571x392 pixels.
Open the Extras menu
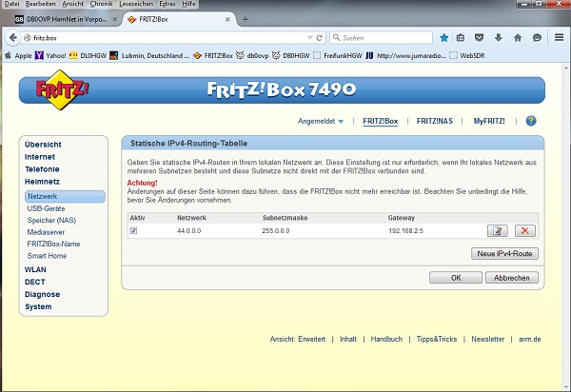click(167, 4)
